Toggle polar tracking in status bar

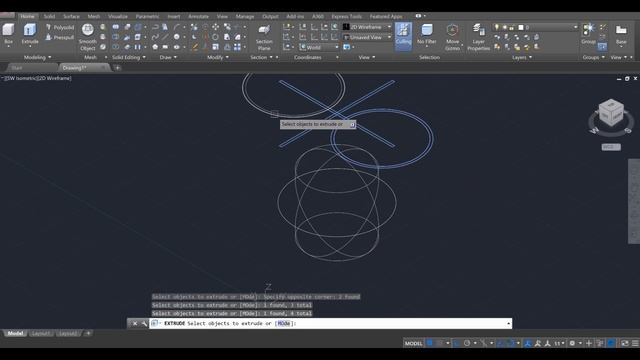467,343
